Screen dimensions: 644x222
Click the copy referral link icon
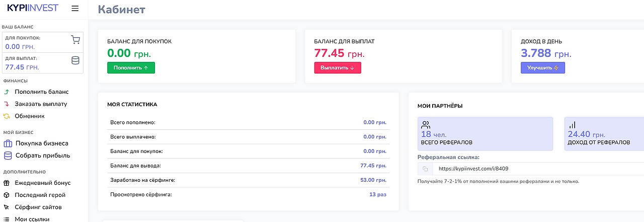[425, 169]
